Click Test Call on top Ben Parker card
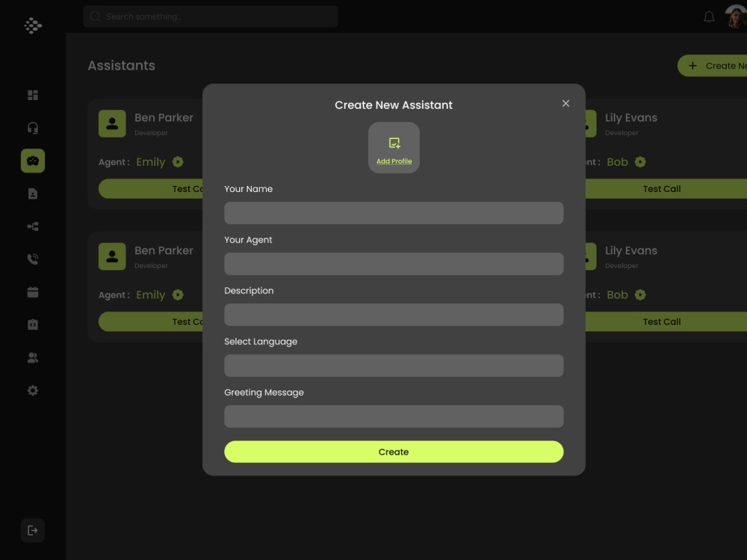 coord(151,189)
